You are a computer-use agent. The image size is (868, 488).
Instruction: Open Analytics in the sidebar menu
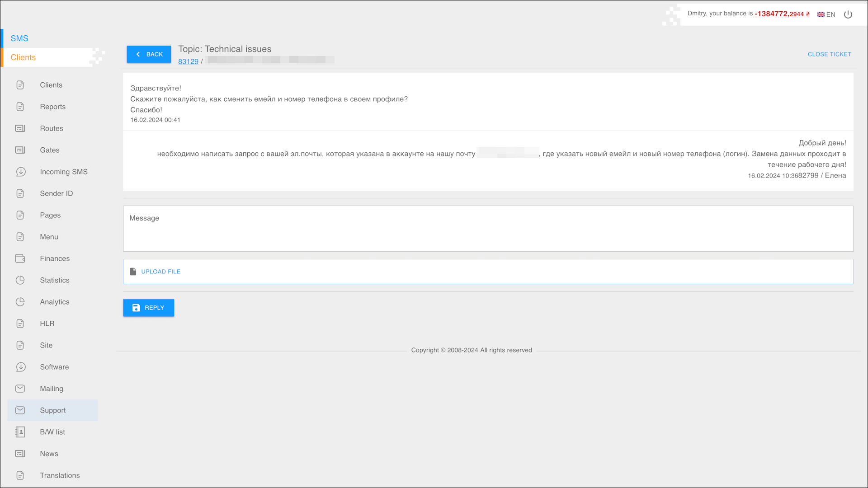click(54, 302)
